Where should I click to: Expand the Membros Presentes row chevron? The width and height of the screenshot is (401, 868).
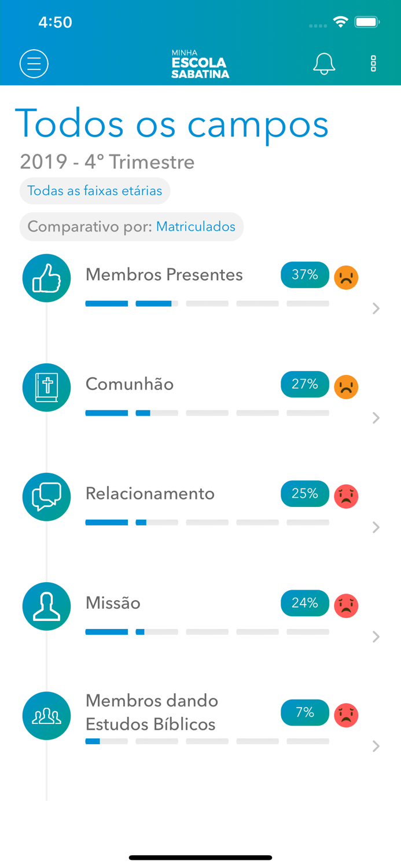pyautogui.click(x=376, y=308)
